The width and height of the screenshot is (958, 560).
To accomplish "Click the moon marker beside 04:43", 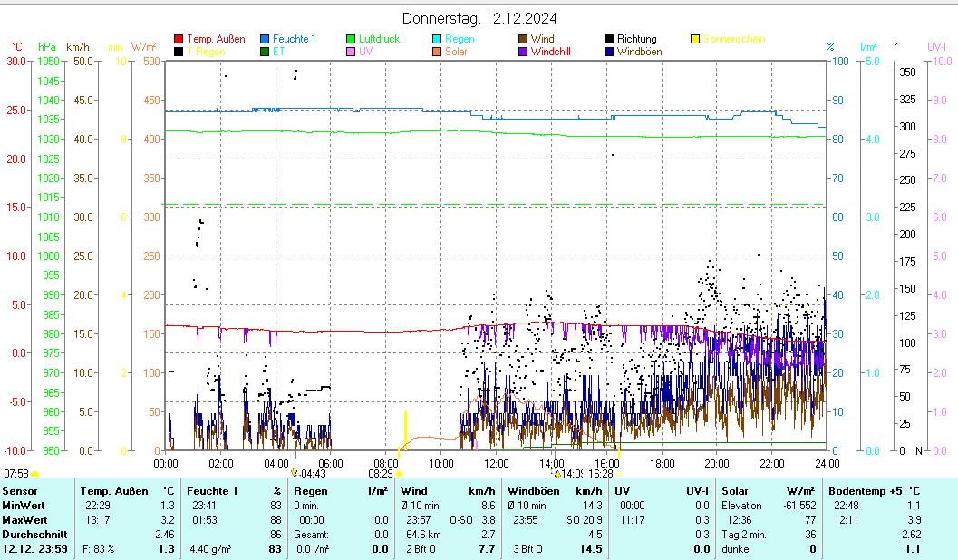I will [x=295, y=473].
